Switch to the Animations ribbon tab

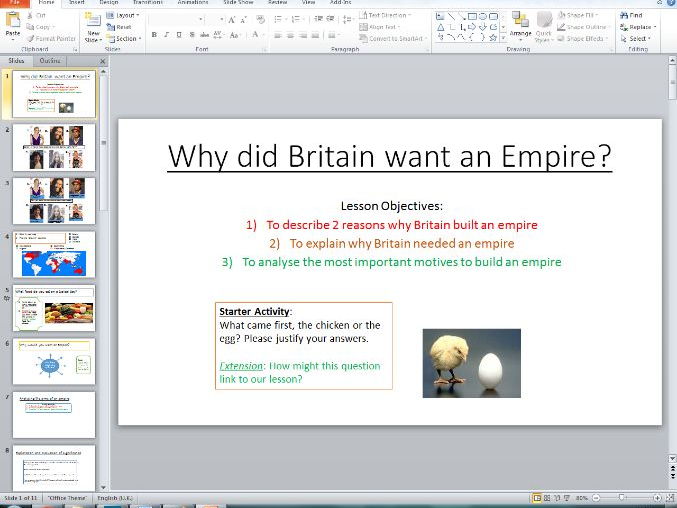tap(193, 2)
